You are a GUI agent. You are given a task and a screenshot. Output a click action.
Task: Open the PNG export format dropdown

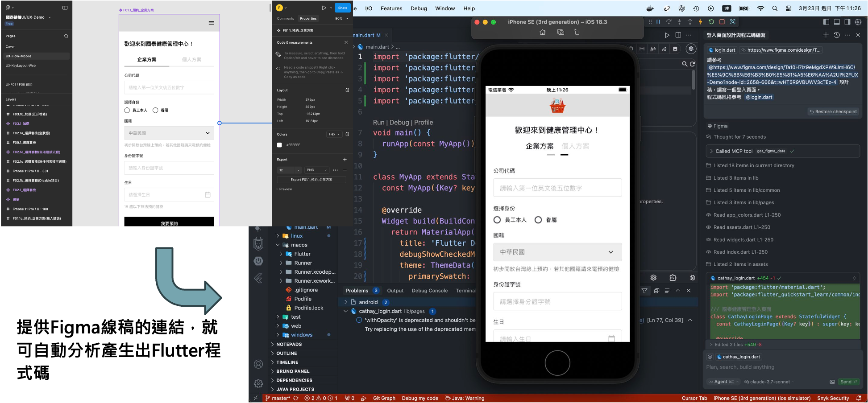[317, 170]
